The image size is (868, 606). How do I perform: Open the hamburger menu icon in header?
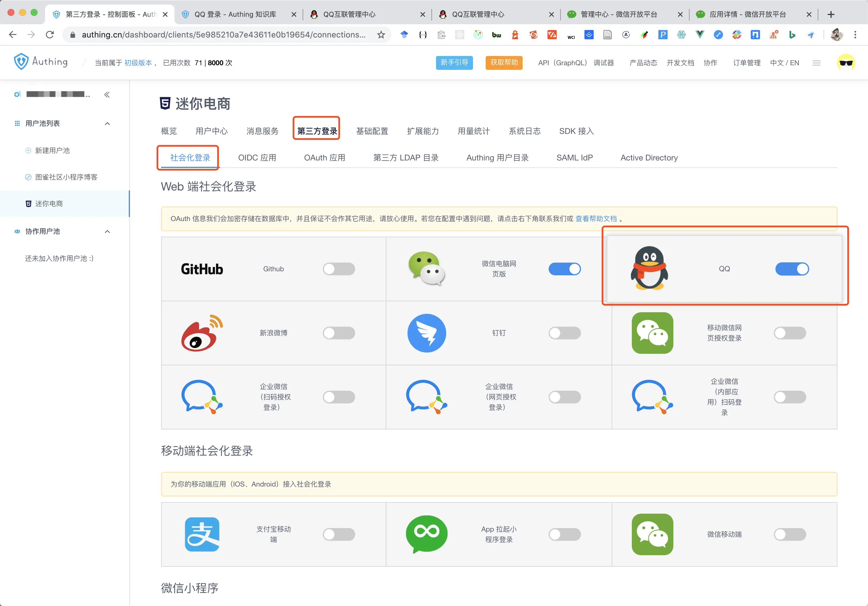pyautogui.click(x=817, y=63)
